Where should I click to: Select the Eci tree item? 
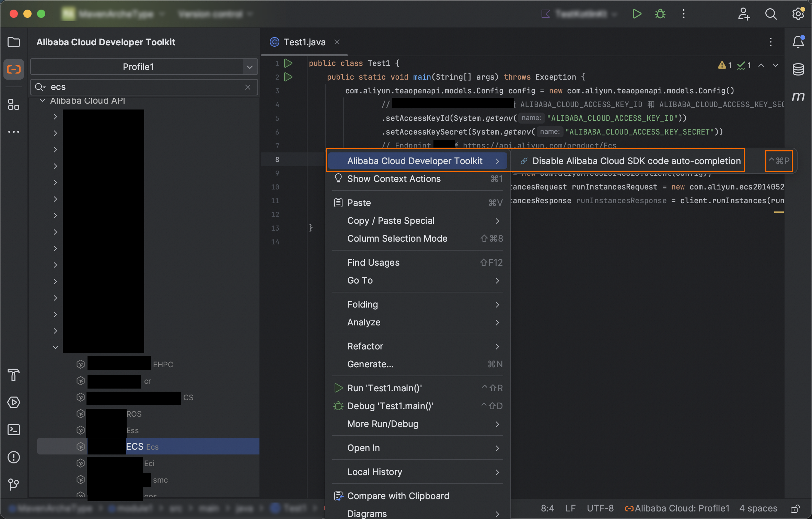click(x=148, y=463)
